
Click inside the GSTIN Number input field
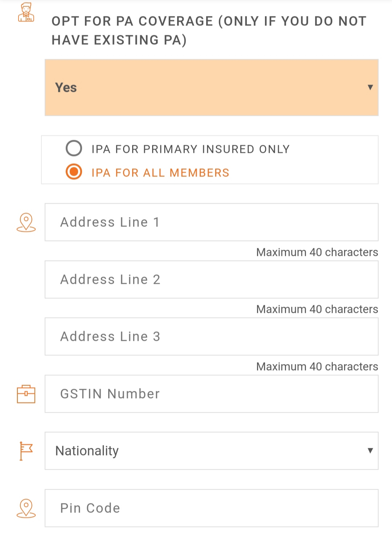point(211,394)
